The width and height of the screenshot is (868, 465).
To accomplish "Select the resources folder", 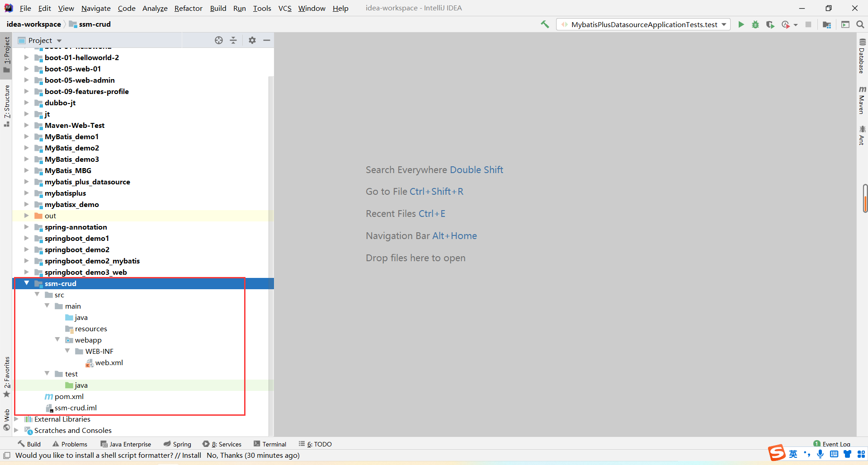I will click(x=86, y=329).
